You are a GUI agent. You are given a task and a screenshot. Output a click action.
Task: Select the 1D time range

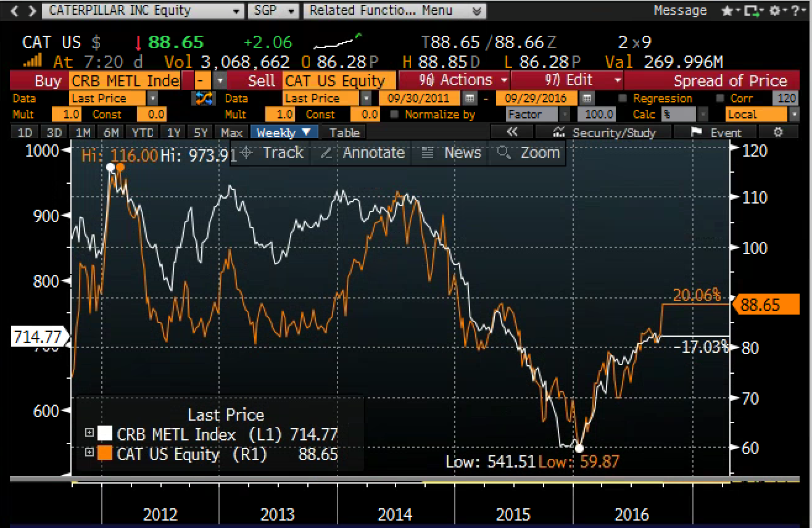tap(25, 132)
